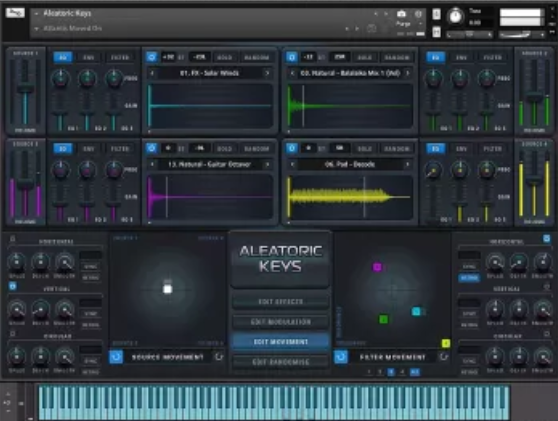Click reset icon right of Source Movement
The image size is (558, 421).
(219, 357)
